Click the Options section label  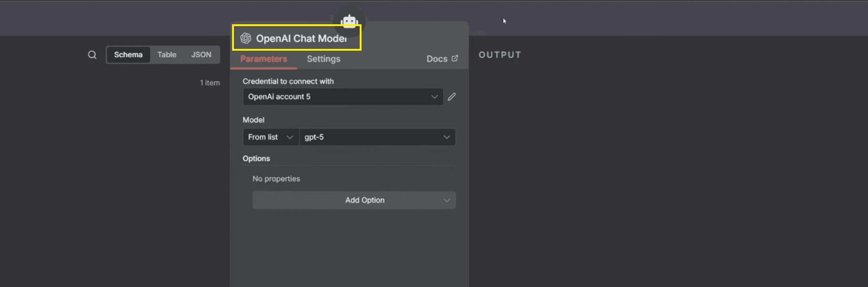coord(256,158)
